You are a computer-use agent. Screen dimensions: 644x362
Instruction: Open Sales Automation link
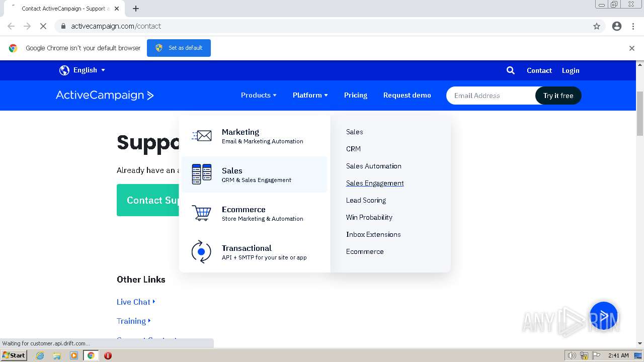[373, 166]
